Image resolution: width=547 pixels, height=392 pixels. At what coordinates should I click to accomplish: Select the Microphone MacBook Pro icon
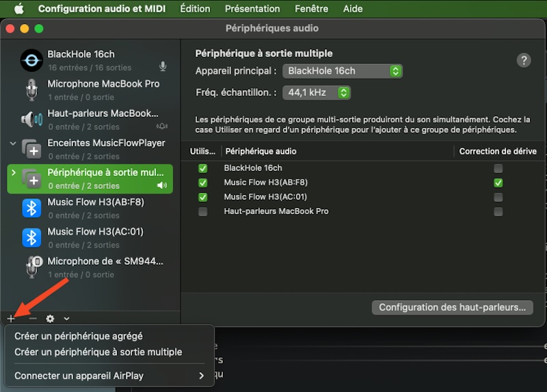(31, 90)
